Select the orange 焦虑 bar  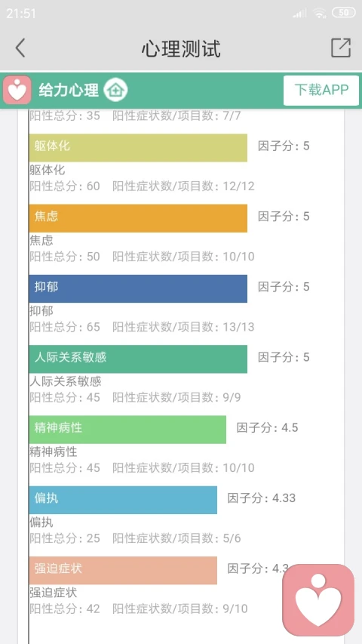(x=138, y=218)
